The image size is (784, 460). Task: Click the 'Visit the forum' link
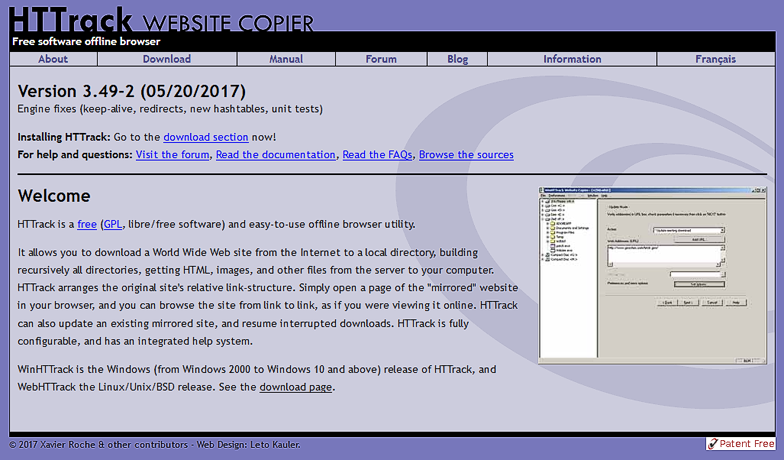[x=172, y=154]
